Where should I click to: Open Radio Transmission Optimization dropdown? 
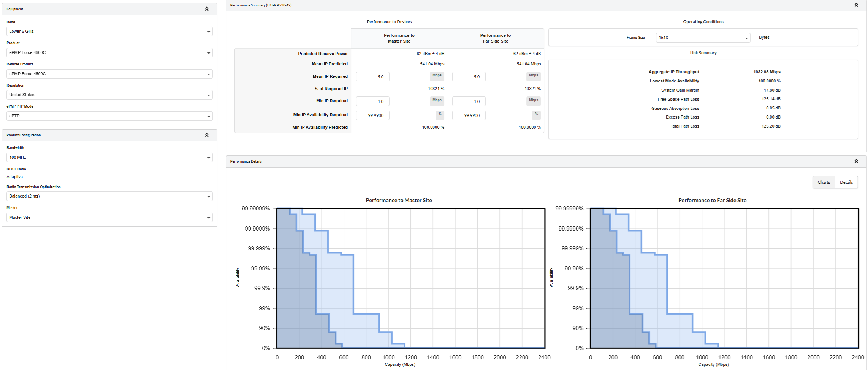(x=109, y=196)
